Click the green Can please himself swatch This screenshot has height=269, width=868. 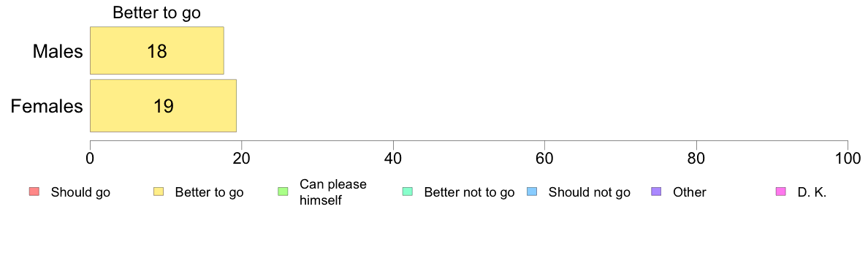point(283,192)
